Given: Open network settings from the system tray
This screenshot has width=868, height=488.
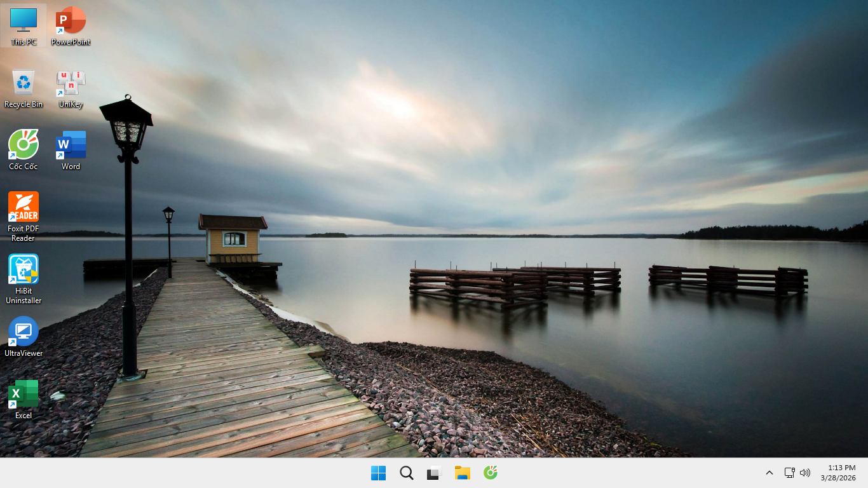Looking at the screenshot, I should coord(789,473).
